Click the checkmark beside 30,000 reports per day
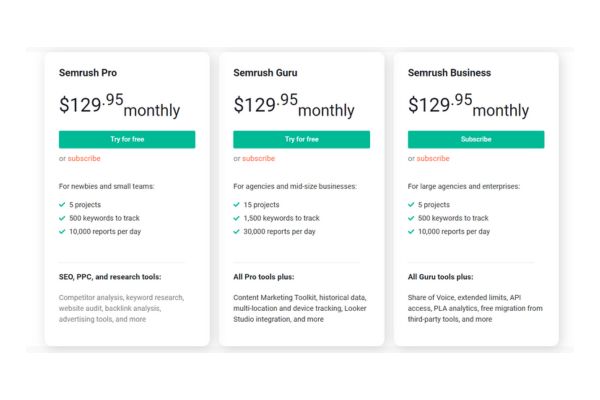Image resolution: width=600 pixels, height=400 pixels. 236,232
